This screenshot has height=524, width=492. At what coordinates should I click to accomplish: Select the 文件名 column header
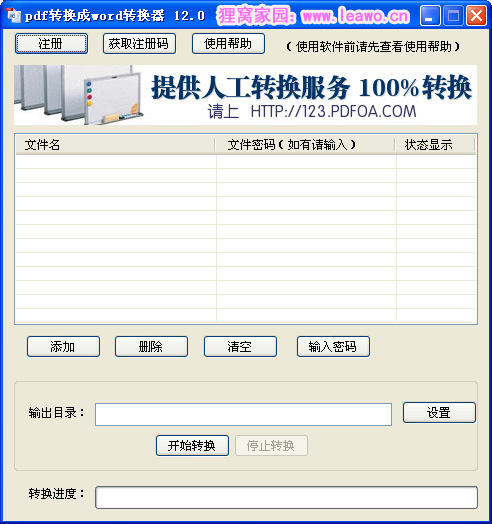[115, 145]
